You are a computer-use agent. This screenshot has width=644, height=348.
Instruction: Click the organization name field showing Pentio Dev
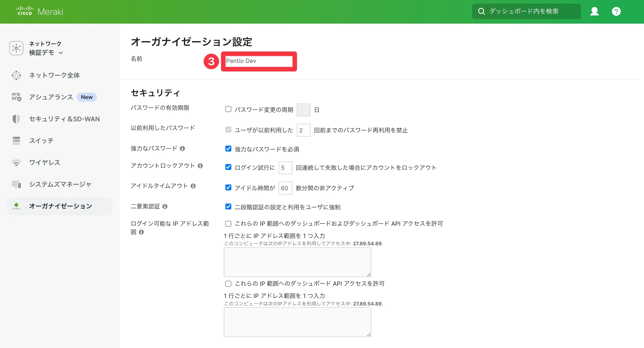click(259, 61)
